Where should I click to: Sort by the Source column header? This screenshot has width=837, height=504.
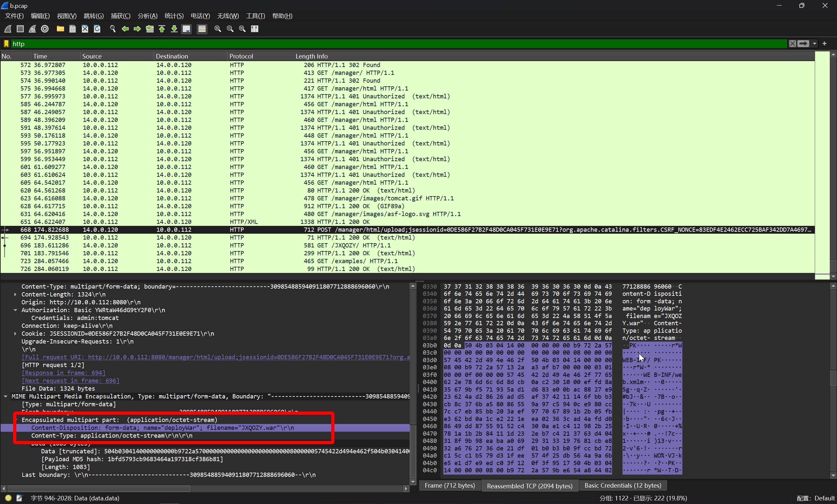click(117, 56)
